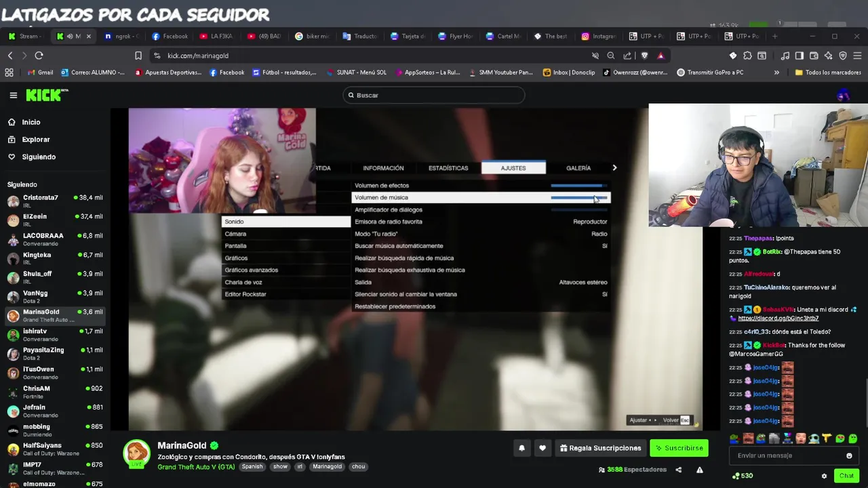Select AJUSTES tab in game menu
The width and height of the screenshot is (868, 488).
pyautogui.click(x=513, y=168)
